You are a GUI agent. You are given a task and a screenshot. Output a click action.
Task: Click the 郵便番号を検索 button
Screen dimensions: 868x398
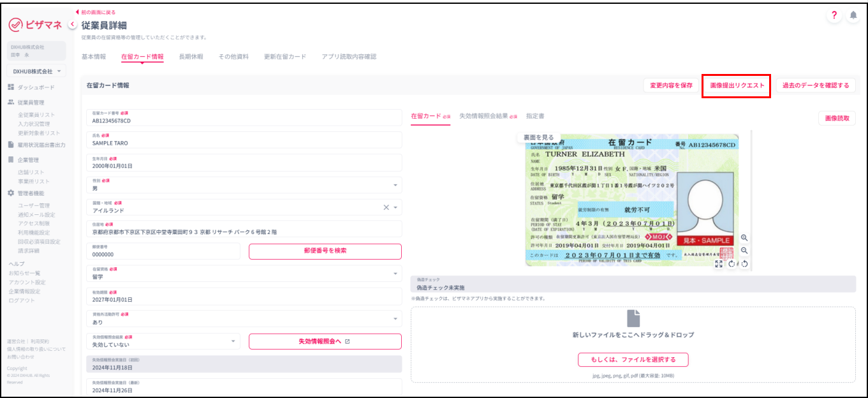click(325, 251)
